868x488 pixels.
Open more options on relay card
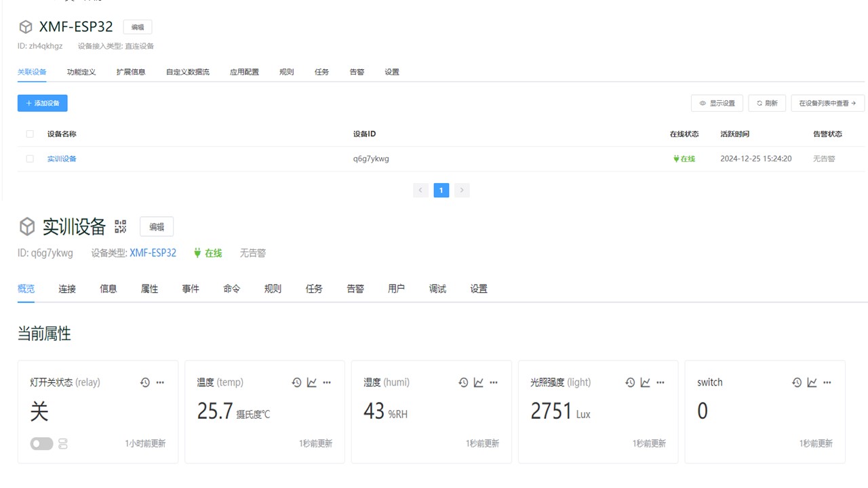point(160,383)
